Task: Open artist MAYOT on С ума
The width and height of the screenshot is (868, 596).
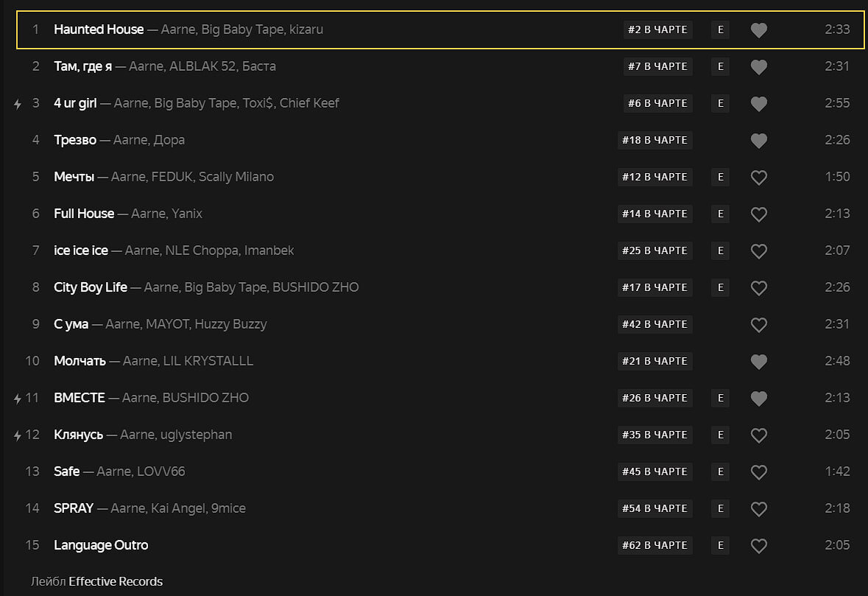Action: 167,324
